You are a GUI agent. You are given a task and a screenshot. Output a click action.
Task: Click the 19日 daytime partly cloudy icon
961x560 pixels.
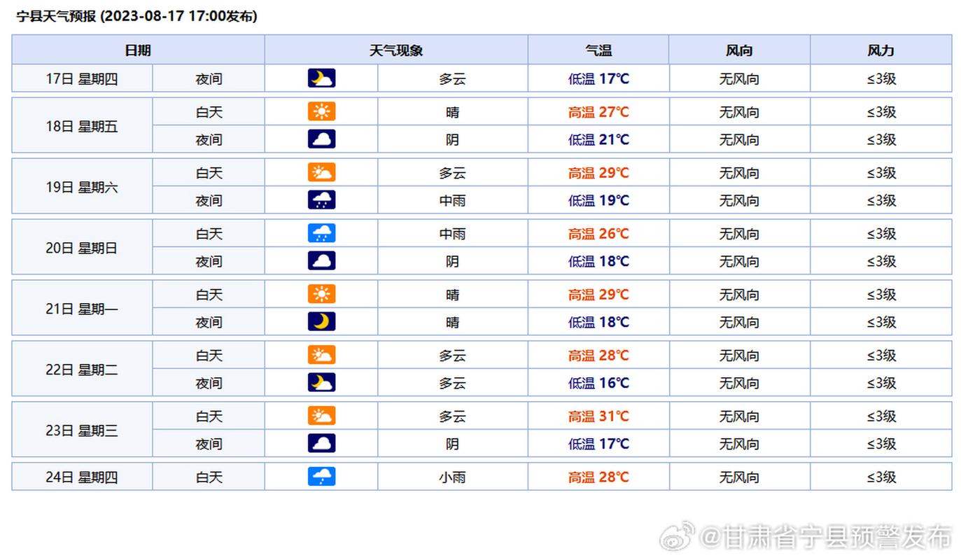(321, 172)
